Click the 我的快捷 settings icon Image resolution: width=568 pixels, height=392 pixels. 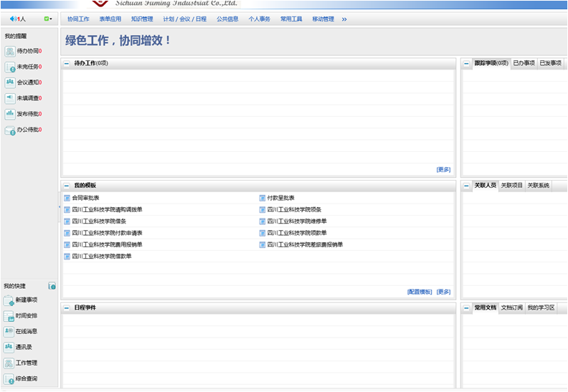[x=52, y=286]
